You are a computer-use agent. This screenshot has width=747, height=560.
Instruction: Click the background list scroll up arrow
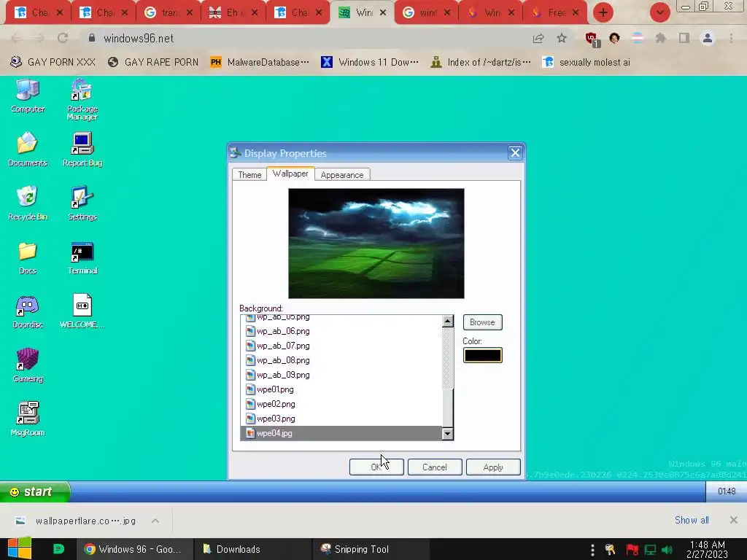coord(447,321)
